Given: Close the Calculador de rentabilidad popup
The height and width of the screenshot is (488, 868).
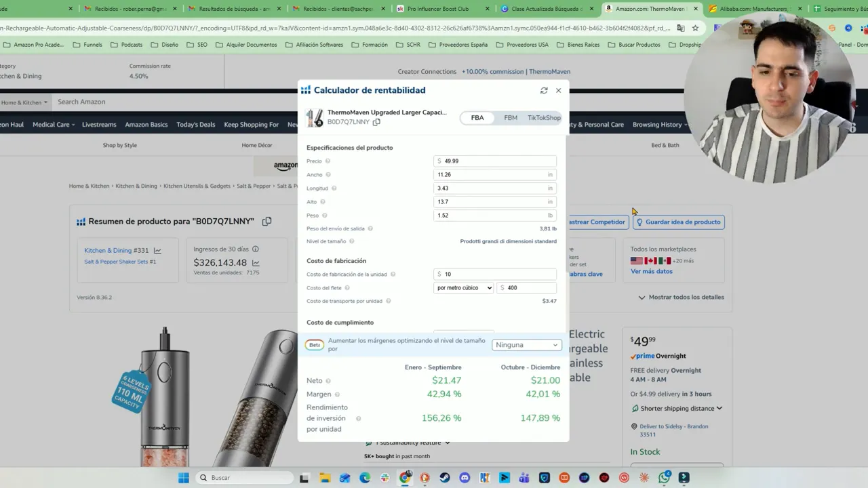Looking at the screenshot, I should click(x=559, y=90).
